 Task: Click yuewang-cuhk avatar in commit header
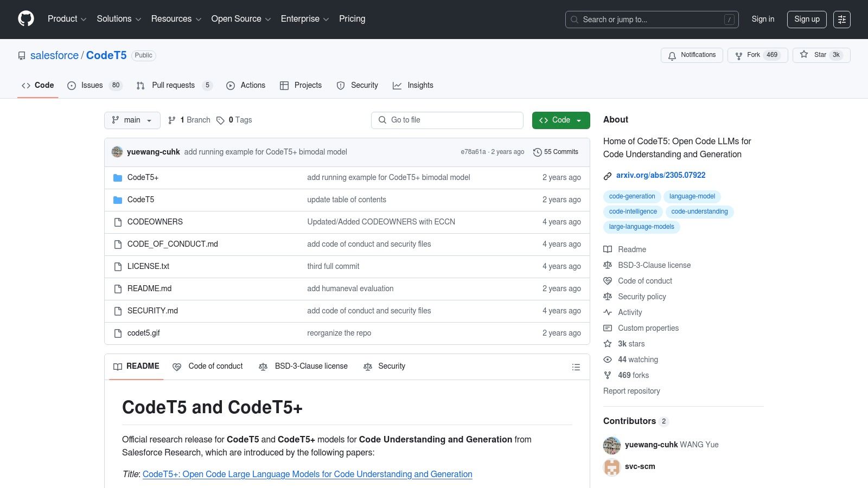(117, 152)
